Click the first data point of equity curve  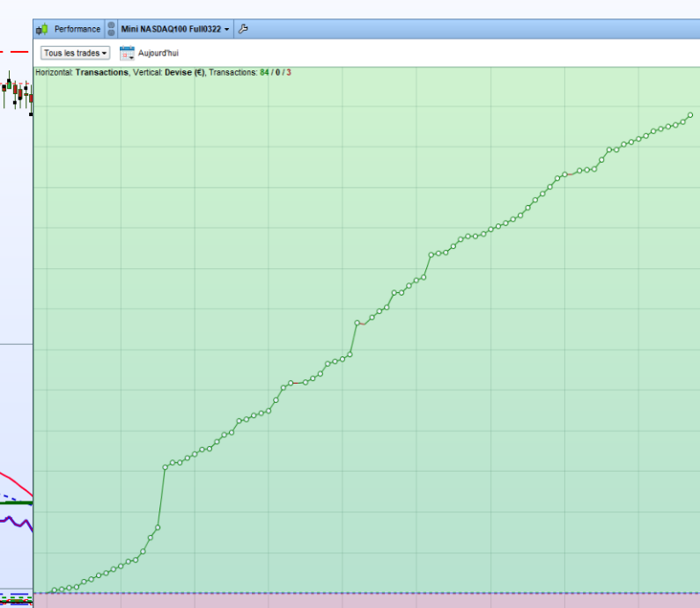55,590
